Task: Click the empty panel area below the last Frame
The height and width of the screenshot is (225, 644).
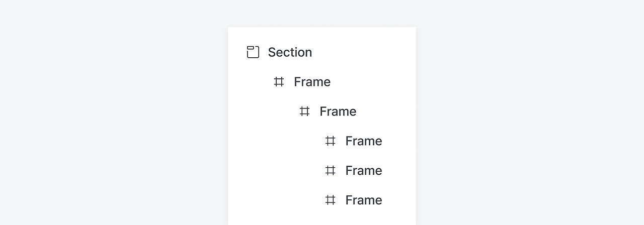Action: tap(322, 218)
